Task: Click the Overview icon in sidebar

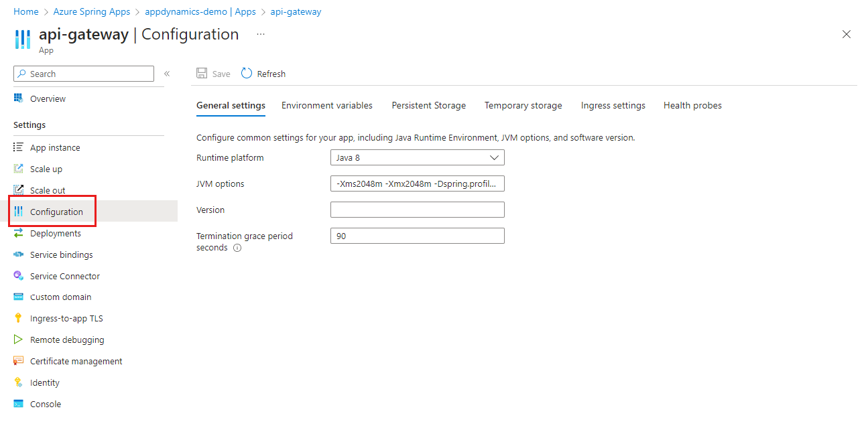Action: click(x=18, y=98)
